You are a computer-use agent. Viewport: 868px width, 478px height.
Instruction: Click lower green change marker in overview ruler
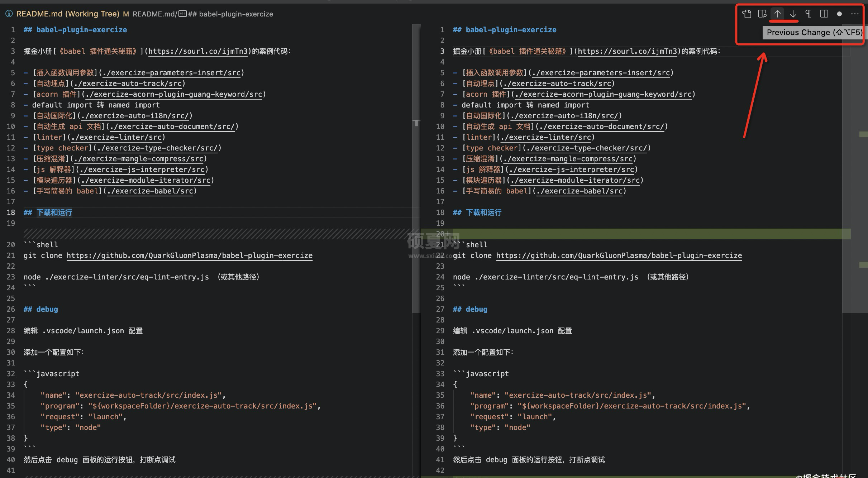pyautogui.click(x=863, y=265)
